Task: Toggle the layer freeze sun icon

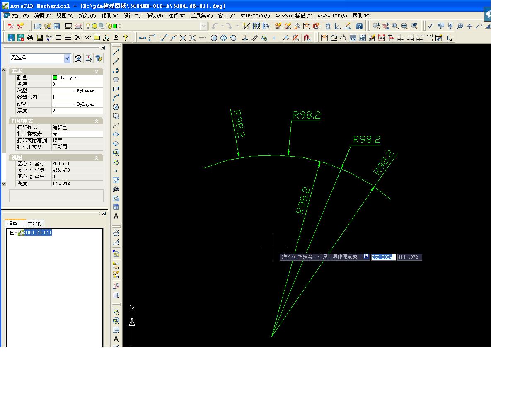Action: pyautogui.click(x=94, y=26)
